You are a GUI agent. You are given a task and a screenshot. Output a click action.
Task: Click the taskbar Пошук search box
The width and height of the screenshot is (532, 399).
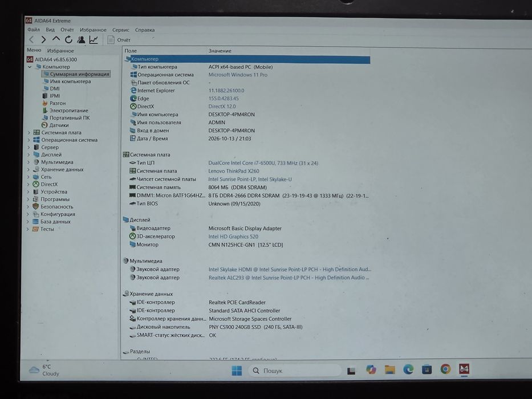(295, 370)
